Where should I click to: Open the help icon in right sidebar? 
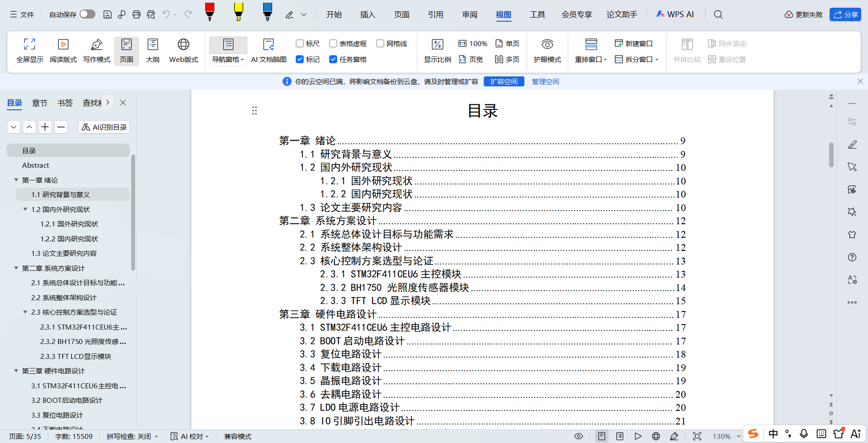852,257
